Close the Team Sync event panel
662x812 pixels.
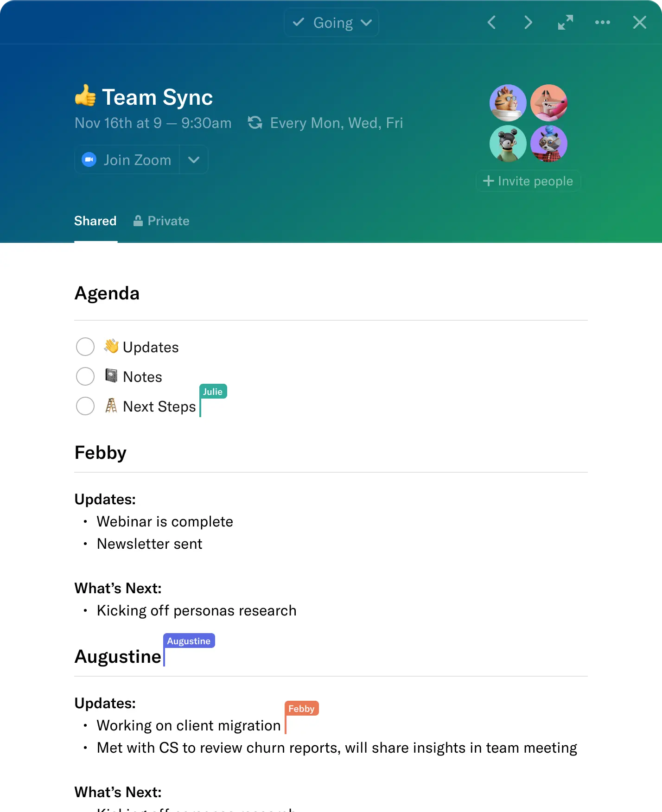click(x=639, y=22)
